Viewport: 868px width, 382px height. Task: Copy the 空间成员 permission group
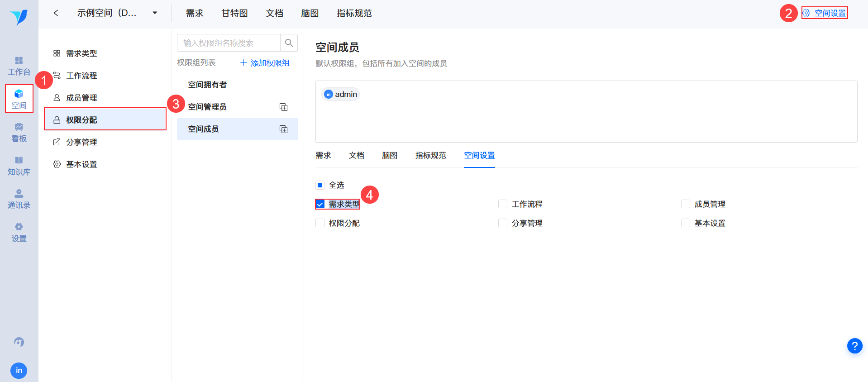click(284, 129)
